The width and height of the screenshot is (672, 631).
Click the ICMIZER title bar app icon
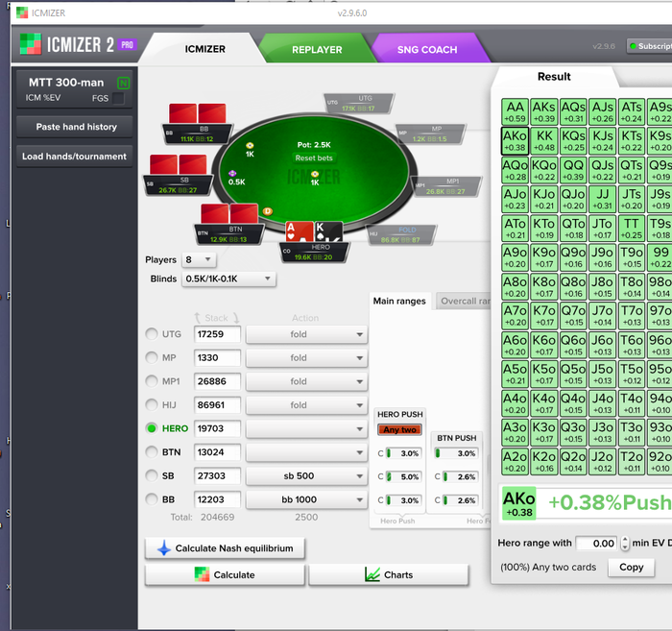[x=22, y=12]
